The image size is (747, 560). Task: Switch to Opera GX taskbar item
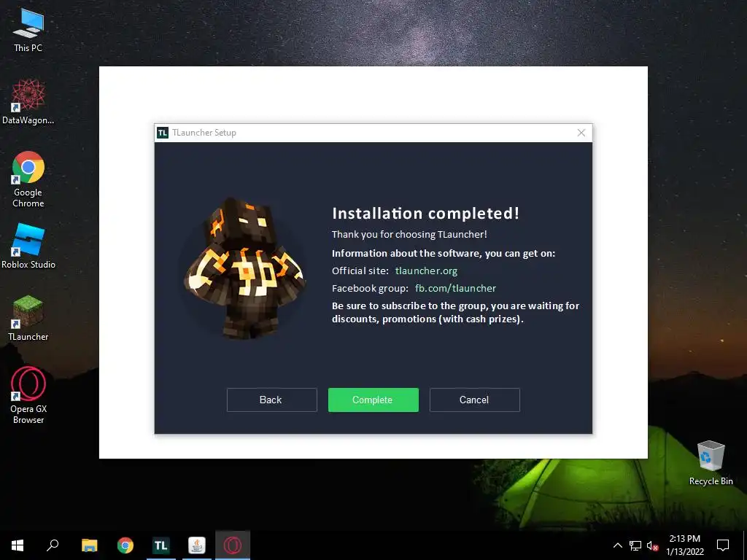pyautogui.click(x=233, y=545)
